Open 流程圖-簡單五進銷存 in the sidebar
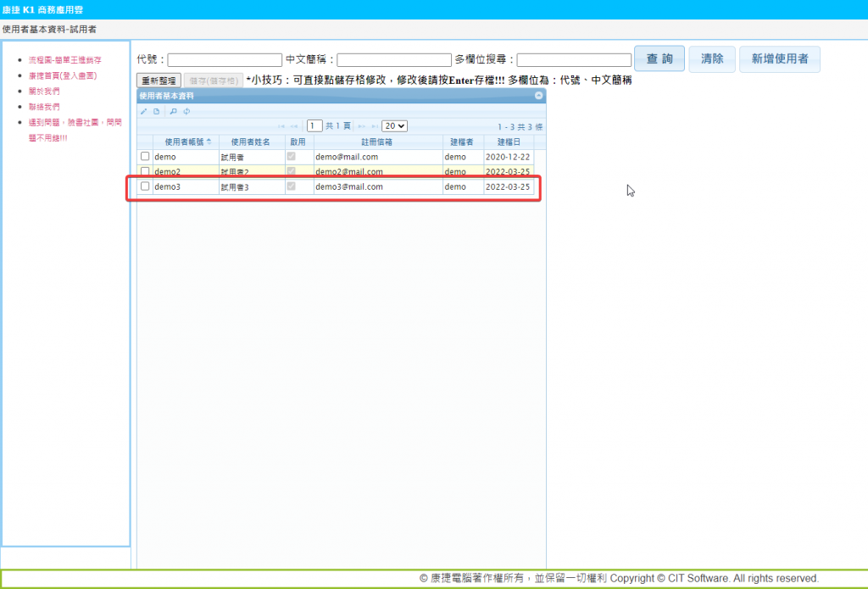The height and width of the screenshot is (589, 868). point(64,60)
